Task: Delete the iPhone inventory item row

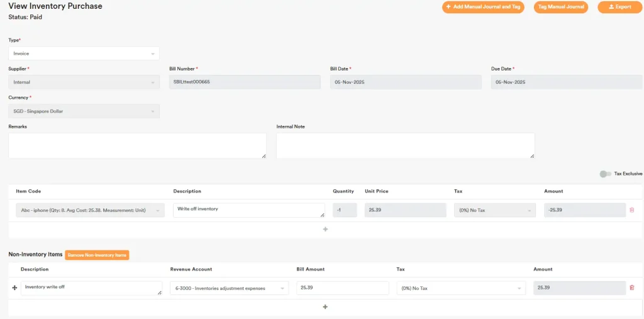Action: (631, 210)
